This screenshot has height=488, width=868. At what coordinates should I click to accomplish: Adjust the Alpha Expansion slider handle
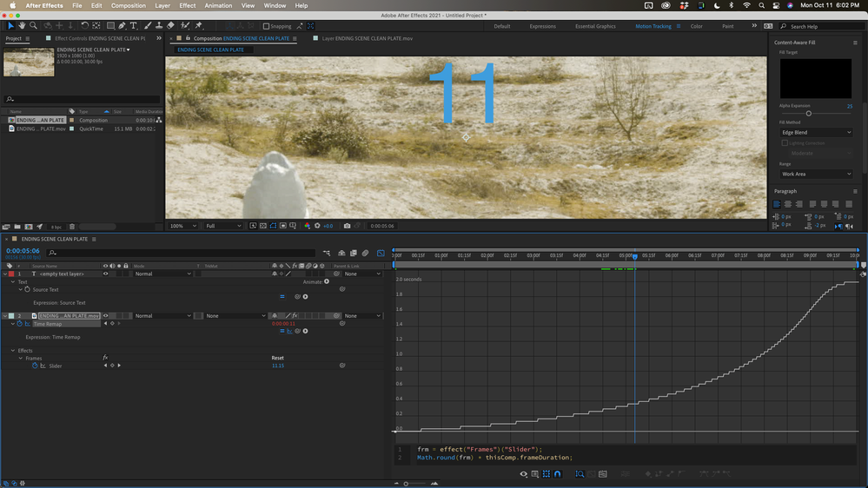click(808, 114)
